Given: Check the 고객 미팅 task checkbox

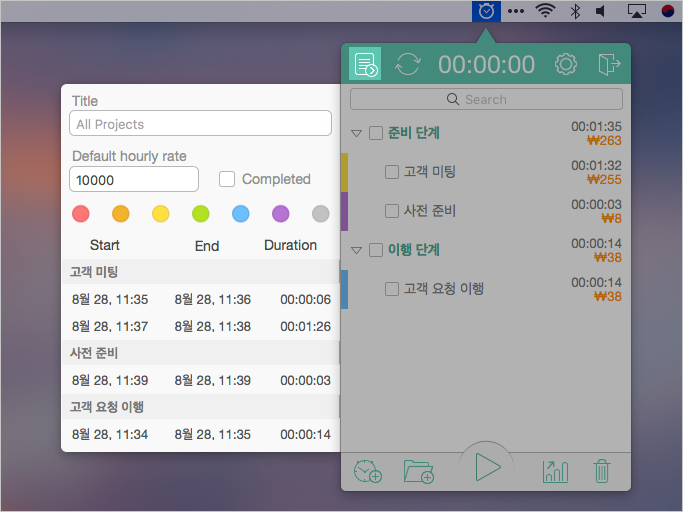Looking at the screenshot, I should (392, 172).
